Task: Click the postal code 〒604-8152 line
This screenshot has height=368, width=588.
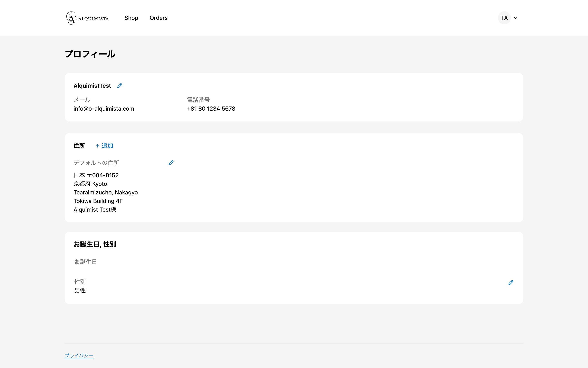Action: coord(96,175)
